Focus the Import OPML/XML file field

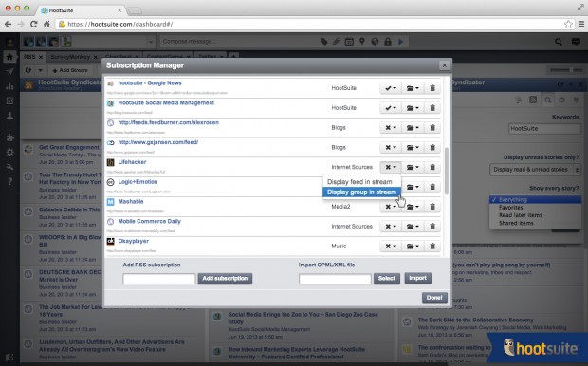point(335,279)
